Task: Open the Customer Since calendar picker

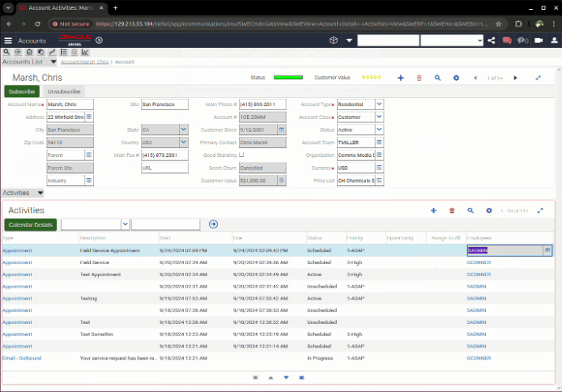Action: (282, 130)
